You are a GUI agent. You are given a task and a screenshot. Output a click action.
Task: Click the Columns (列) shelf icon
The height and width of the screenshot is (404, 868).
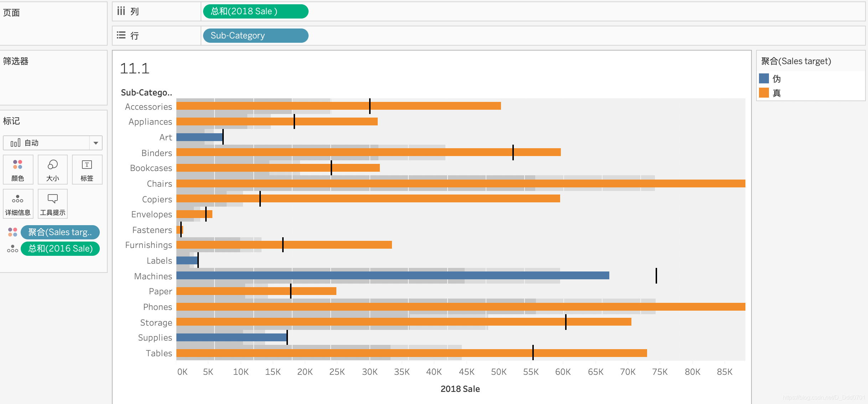(x=121, y=11)
